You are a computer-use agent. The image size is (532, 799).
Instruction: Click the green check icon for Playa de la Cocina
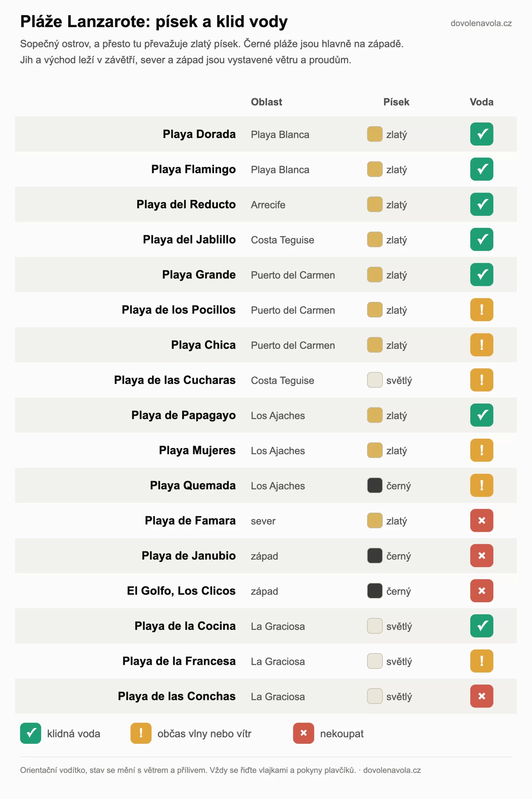(481, 626)
